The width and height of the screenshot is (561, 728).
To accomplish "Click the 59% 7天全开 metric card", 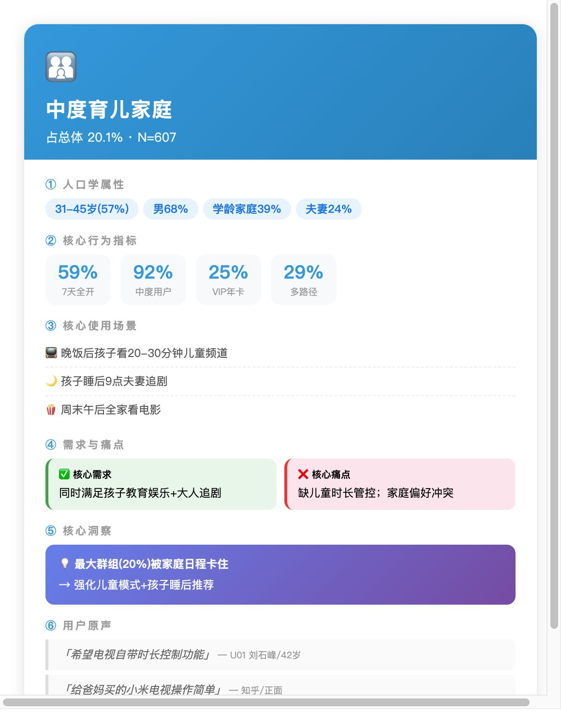I will (78, 280).
